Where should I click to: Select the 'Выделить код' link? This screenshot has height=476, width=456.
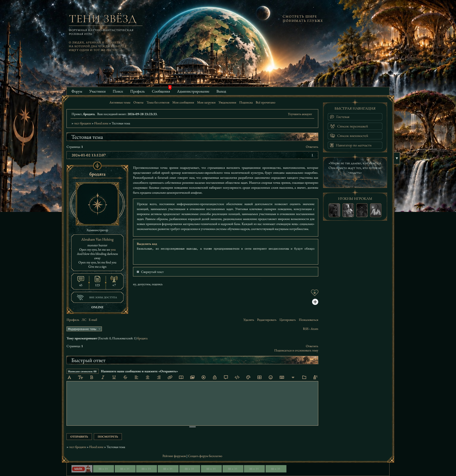coord(147,244)
